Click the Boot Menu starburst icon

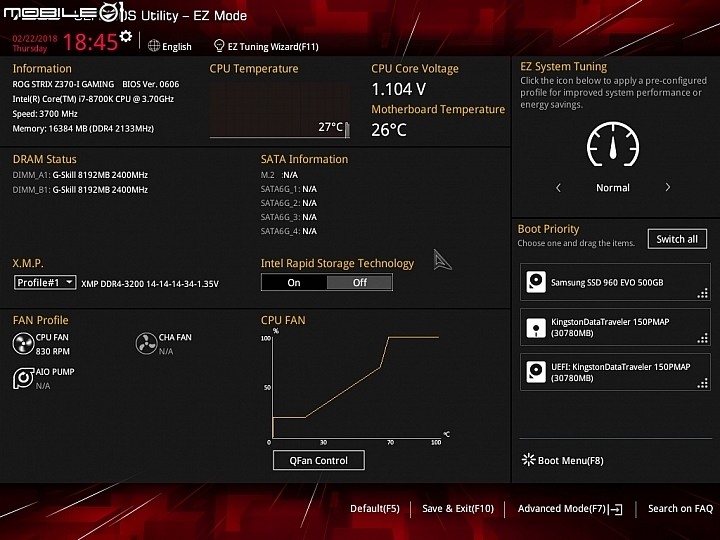click(x=529, y=460)
